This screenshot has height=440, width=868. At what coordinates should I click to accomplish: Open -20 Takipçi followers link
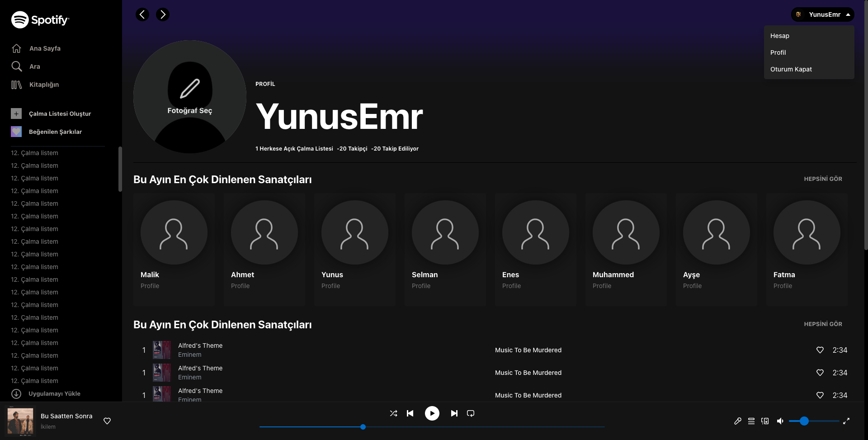coord(352,149)
